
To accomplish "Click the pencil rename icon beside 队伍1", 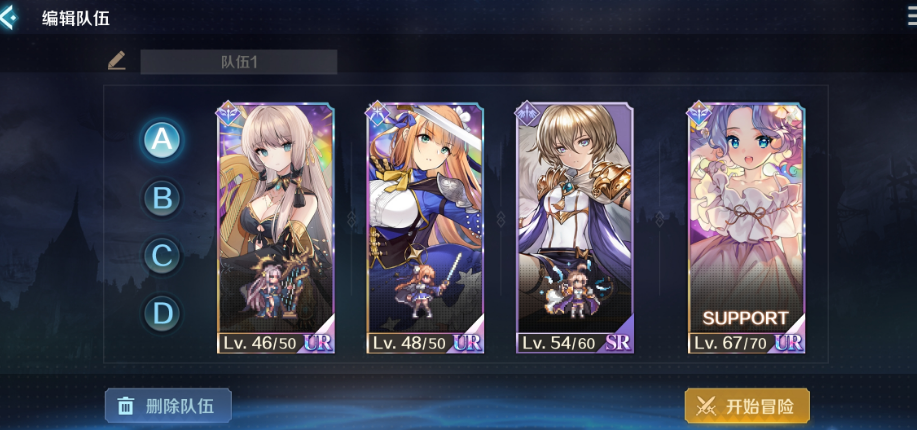I will 117,61.
